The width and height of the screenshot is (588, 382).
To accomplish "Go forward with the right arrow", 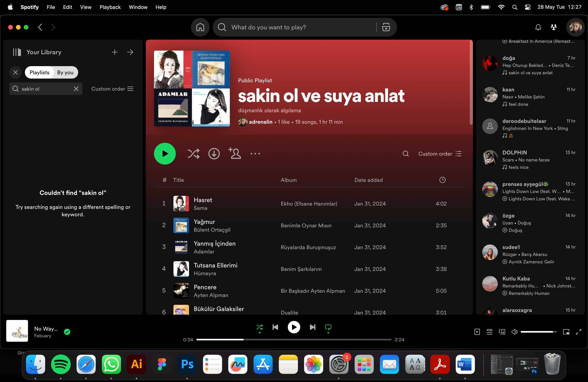I will pos(53,27).
